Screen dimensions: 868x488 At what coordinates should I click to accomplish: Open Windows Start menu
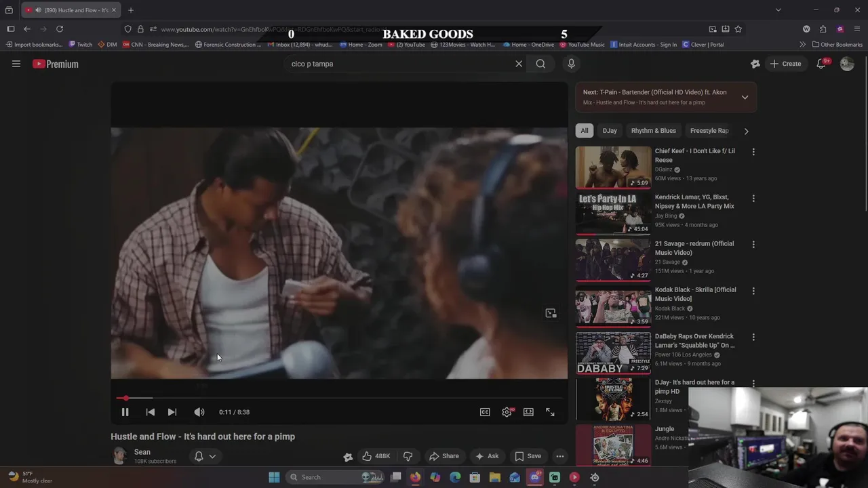[274, 477]
